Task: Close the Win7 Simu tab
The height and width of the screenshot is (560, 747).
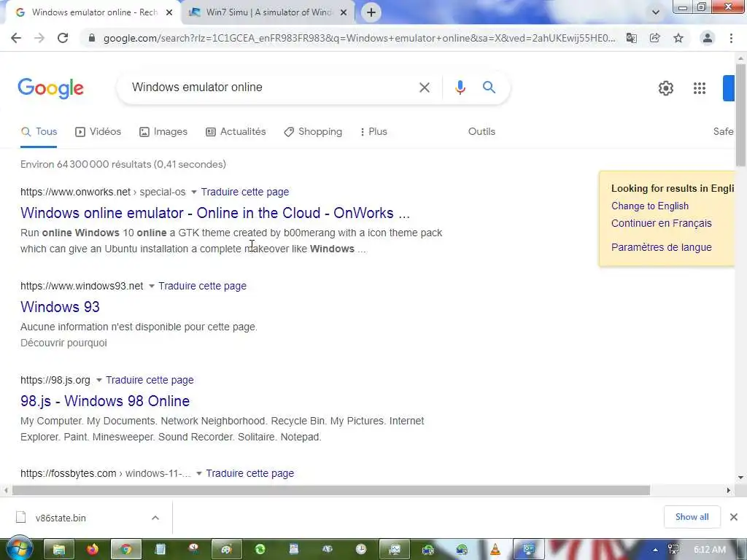Action: pos(344,12)
